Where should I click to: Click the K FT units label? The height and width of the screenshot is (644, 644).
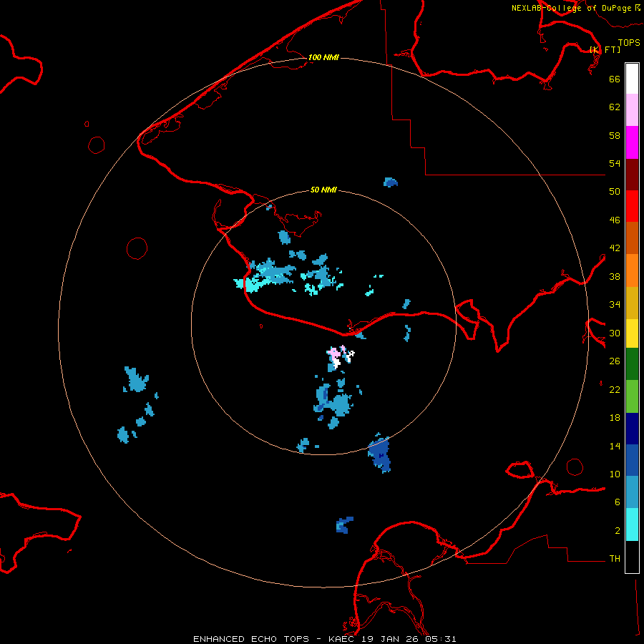click(605, 49)
